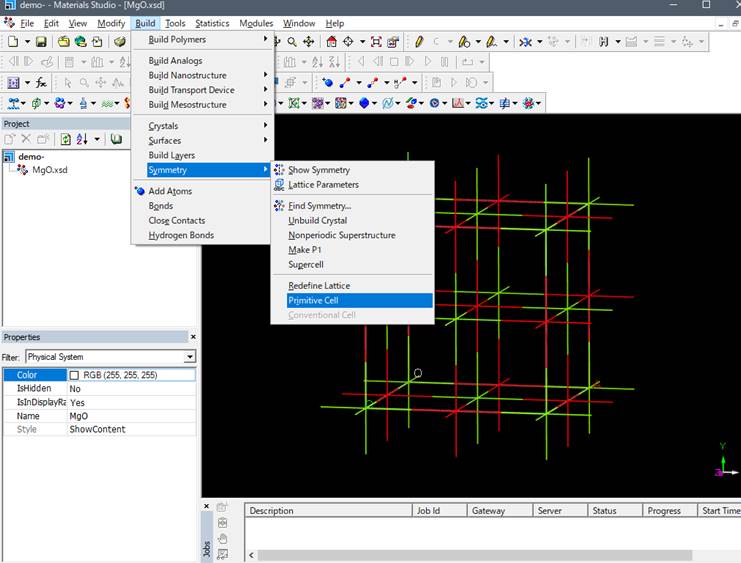Choose Add Atoms from Build menu

(x=202, y=191)
